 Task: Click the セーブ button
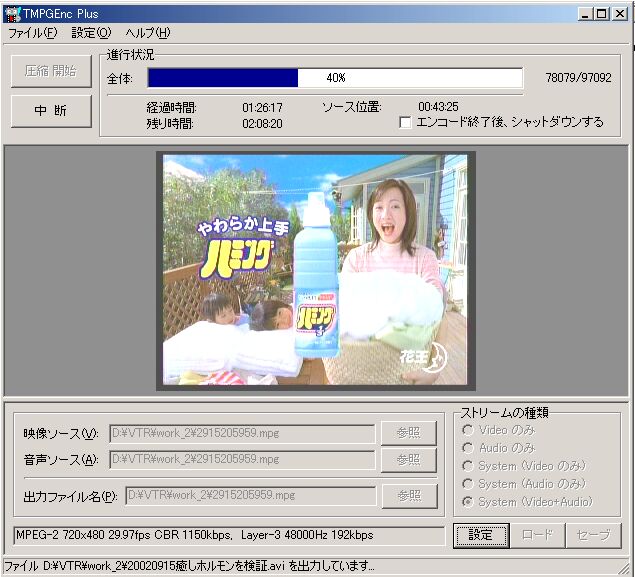tap(593, 535)
